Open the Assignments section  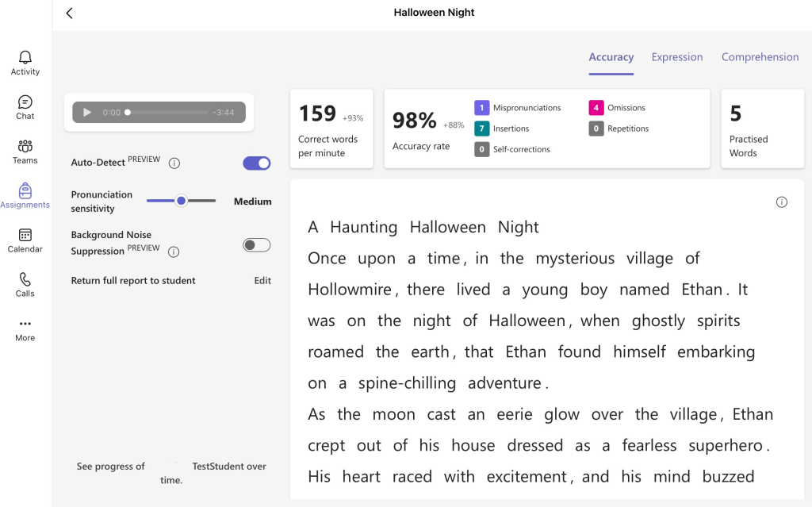click(25, 195)
